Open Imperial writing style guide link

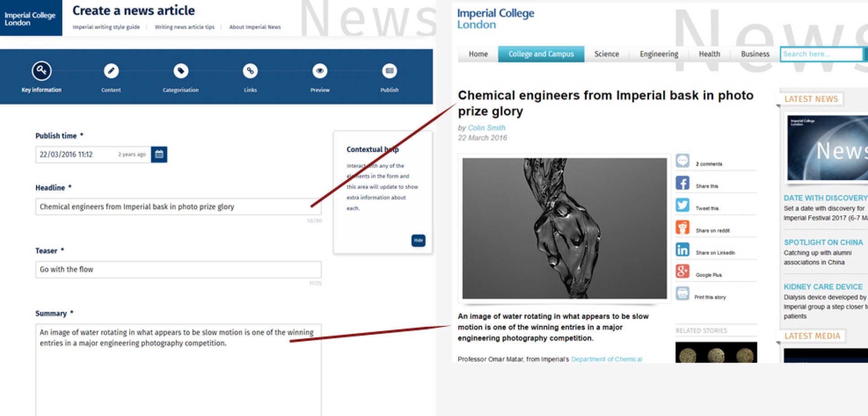[106, 27]
